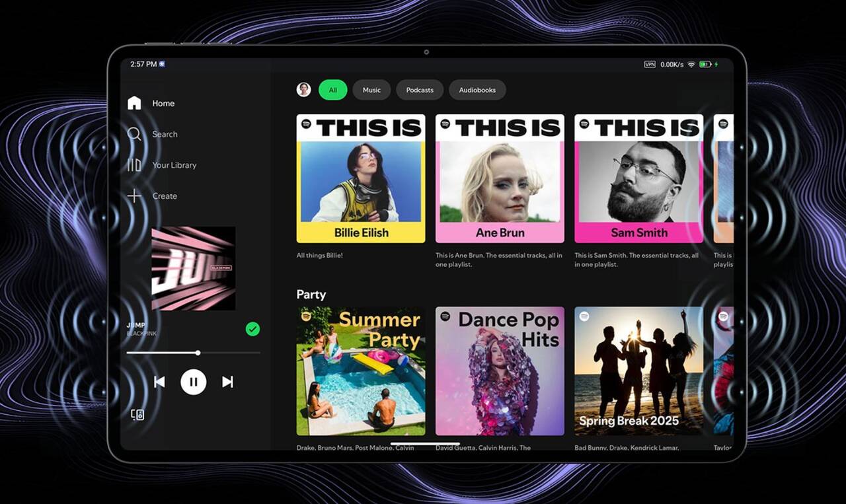Open the connect to device icon

pos(137,415)
